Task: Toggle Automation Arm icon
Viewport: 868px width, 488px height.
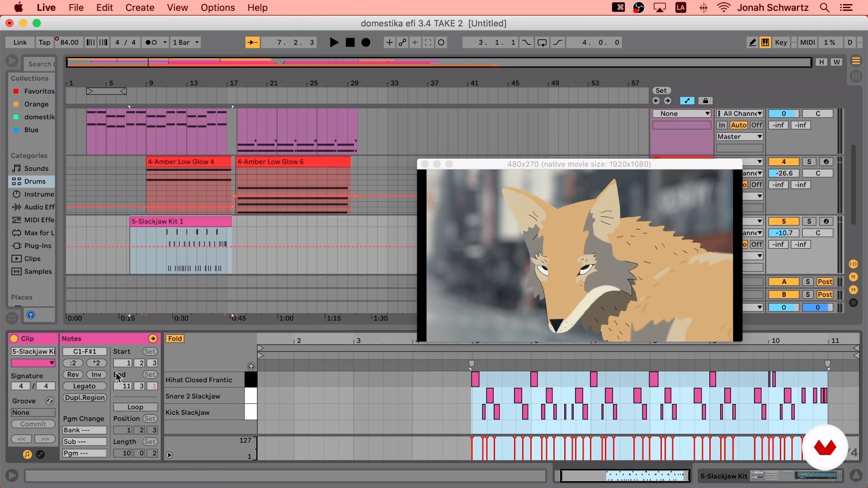Action: (x=402, y=42)
